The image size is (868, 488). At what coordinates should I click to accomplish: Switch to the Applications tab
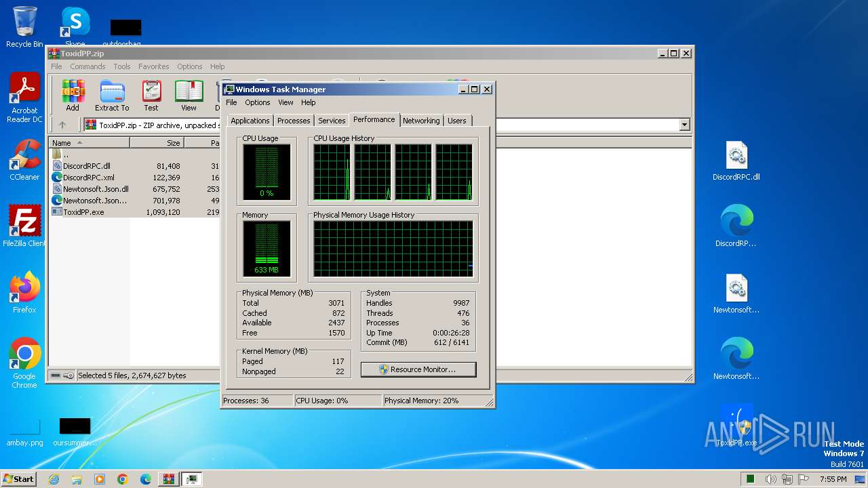tap(250, 121)
